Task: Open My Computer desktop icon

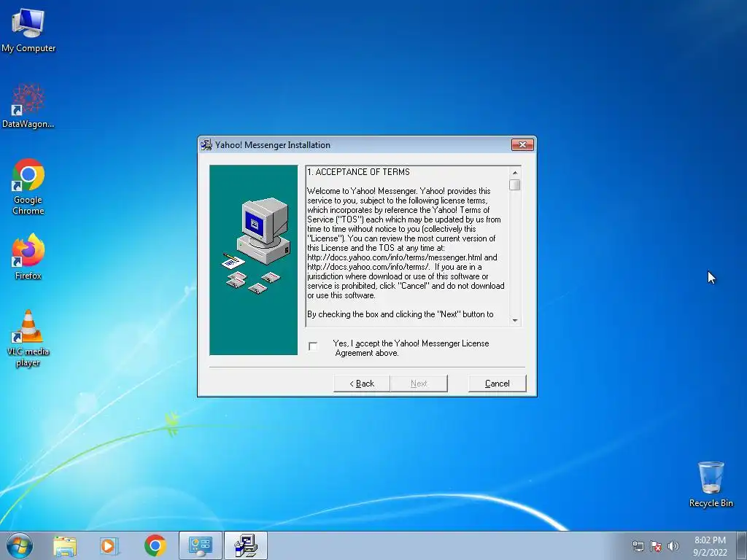Action: pyautogui.click(x=28, y=31)
